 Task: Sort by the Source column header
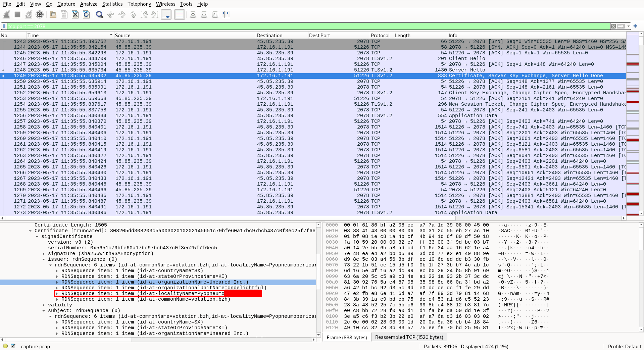tap(185, 35)
